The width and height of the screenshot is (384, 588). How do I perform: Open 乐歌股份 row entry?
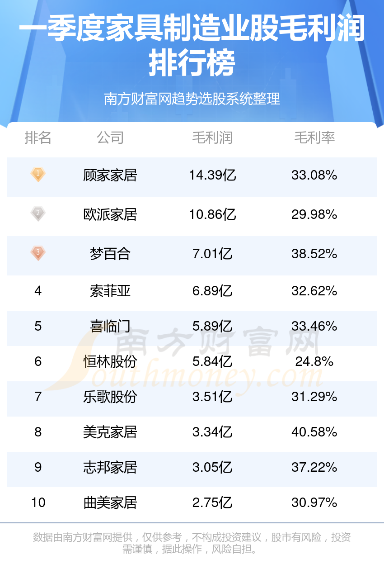(x=110, y=397)
